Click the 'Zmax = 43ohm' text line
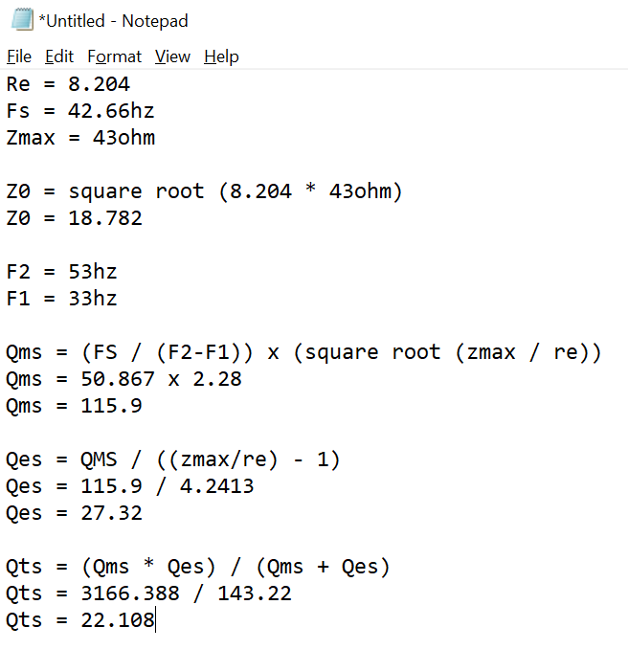628x672 pixels. pos(80,138)
